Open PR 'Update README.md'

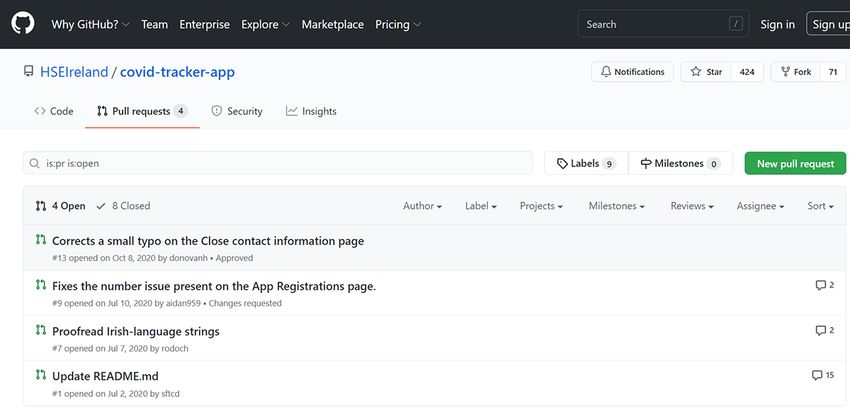[x=105, y=376]
